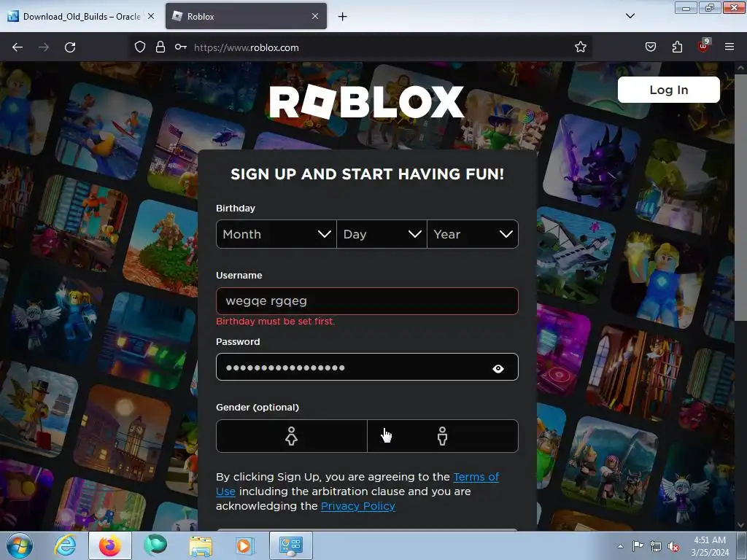Click the muted volume tray icon
Image resolution: width=747 pixels, height=560 pixels.
coord(673,547)
